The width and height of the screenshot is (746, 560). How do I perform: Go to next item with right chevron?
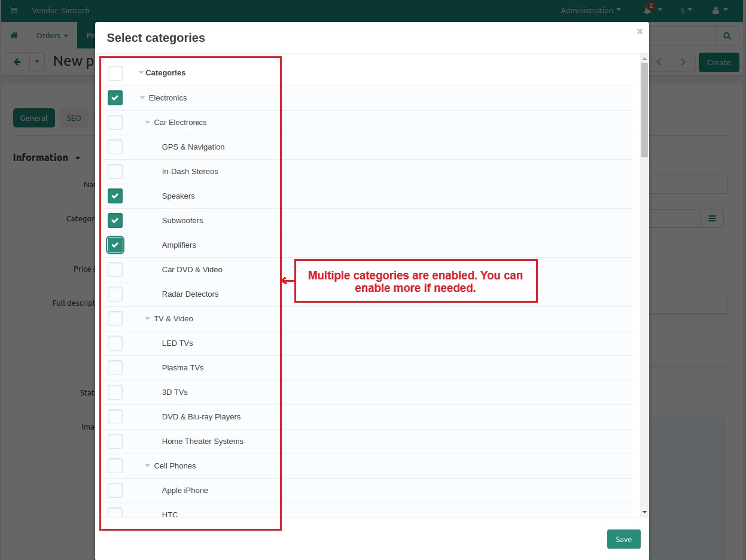(x=683, y=62)
